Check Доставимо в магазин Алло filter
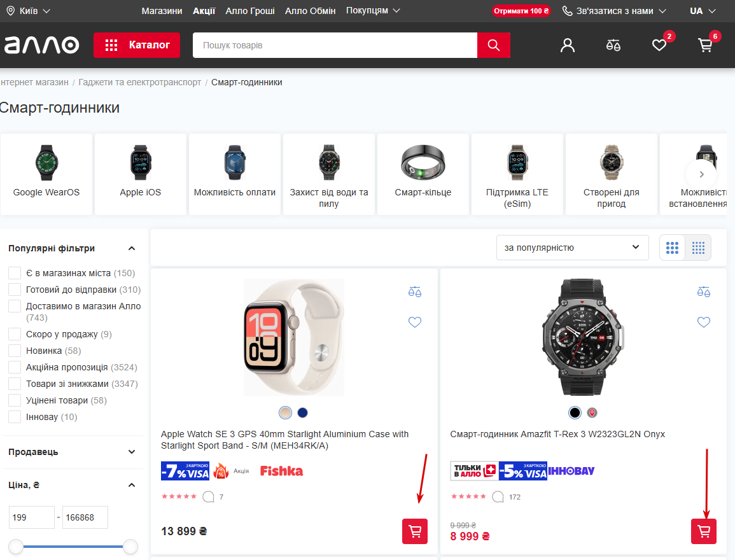 tap(15, 307)
